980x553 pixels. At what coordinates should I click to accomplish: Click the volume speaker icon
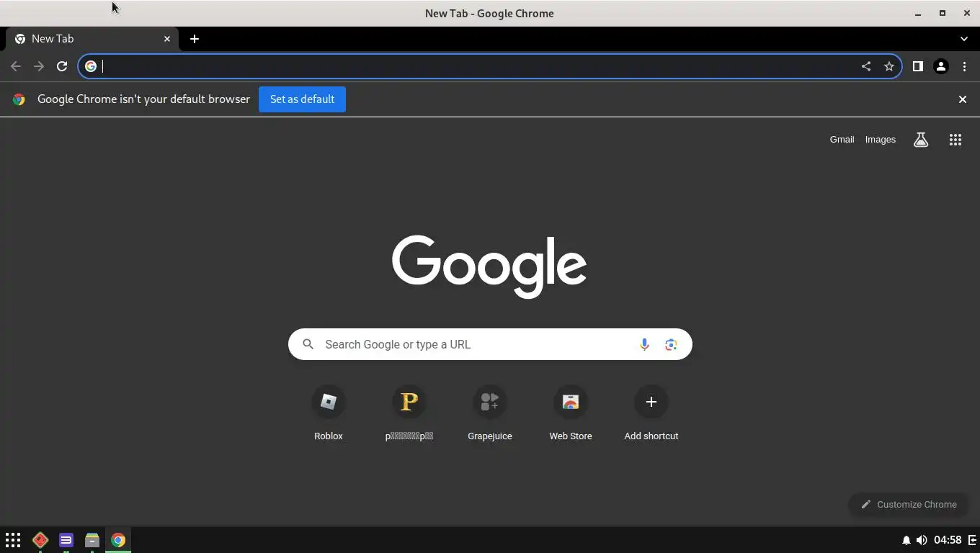click(x=922, y=540)
